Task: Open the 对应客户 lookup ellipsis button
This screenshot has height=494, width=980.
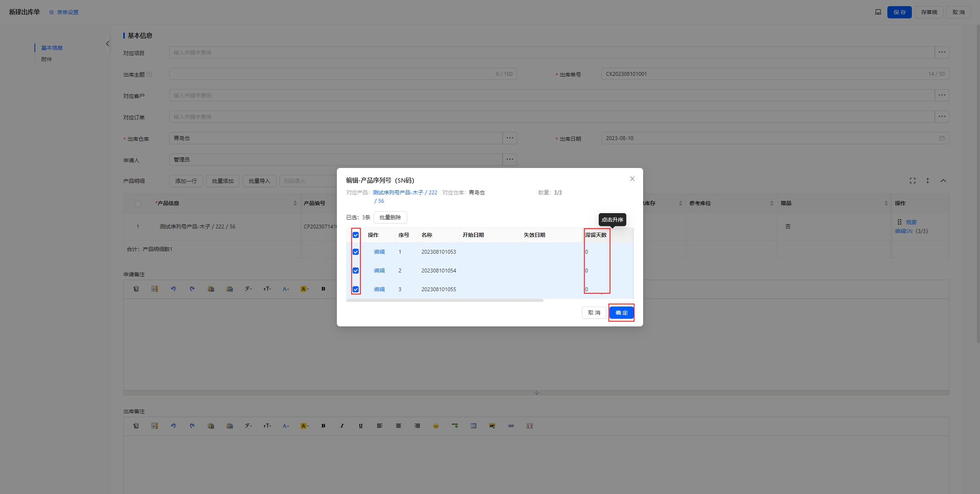Action: pyautogui.click(x=942, y=95)
